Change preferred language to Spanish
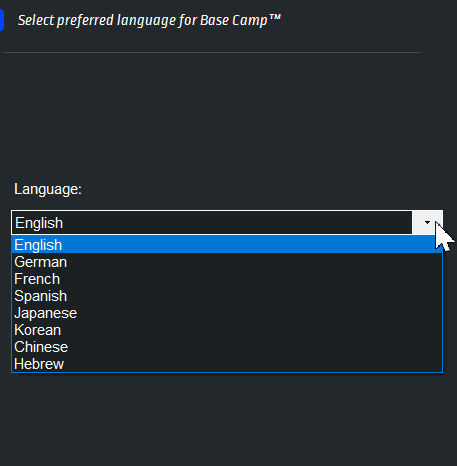The height and width of the screenshot is (466, 457). 227,296
